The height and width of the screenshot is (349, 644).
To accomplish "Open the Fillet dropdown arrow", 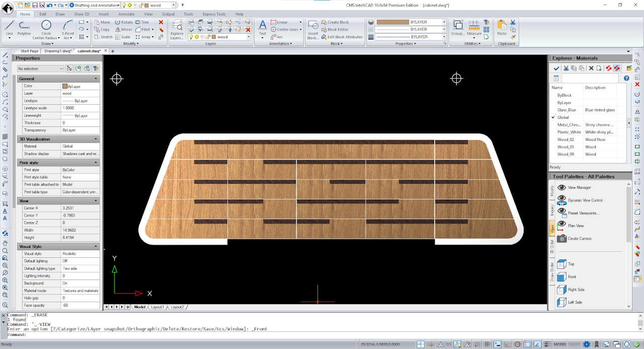I will [152, 29].
